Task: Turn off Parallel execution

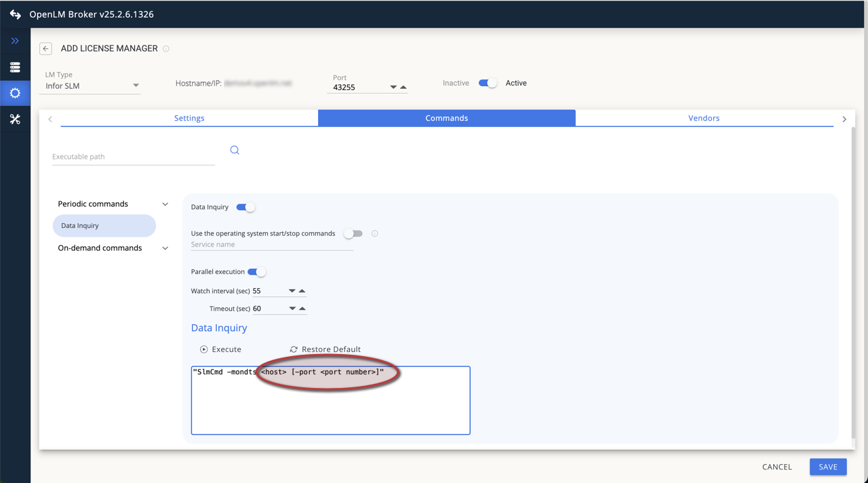Action: click(257, 271)
